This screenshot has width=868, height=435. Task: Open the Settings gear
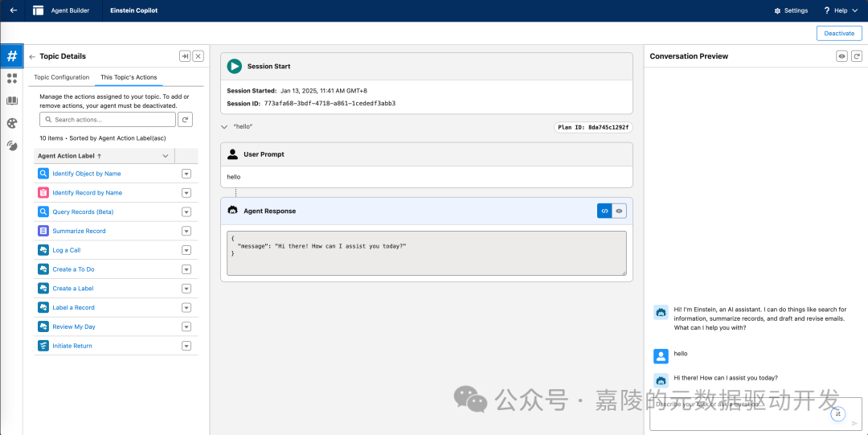tap(791, 10)
